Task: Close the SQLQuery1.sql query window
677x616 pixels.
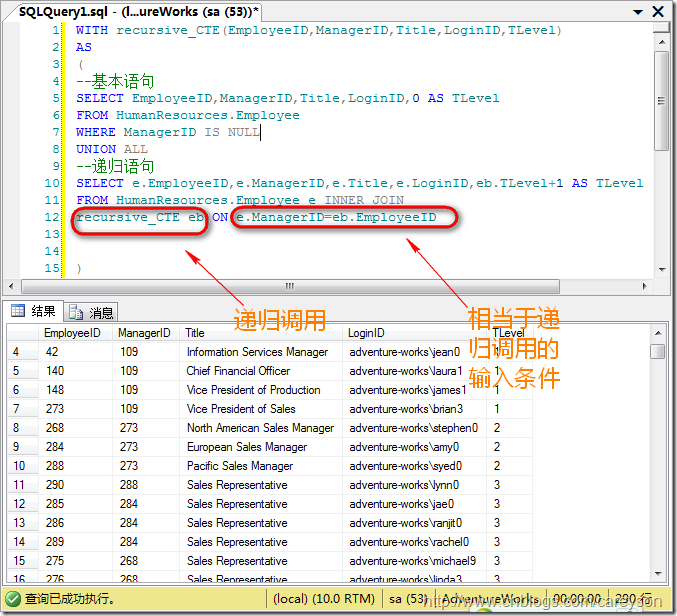Action: [x=661, y=10]
